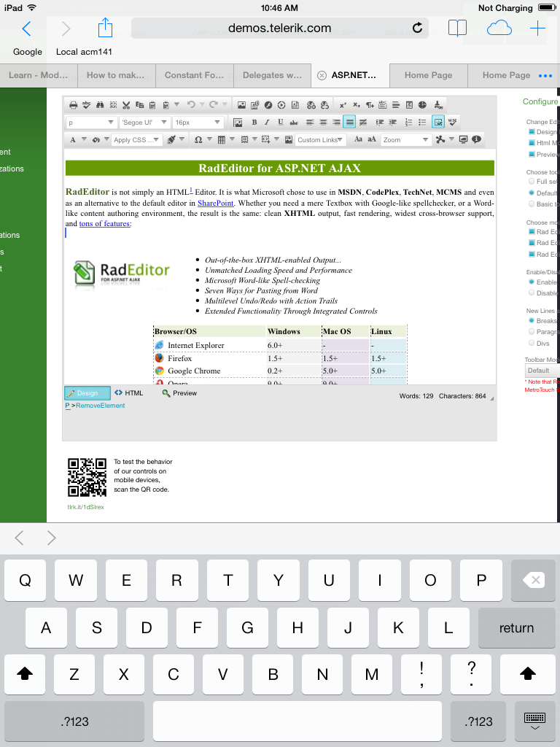This screenshot has height=747, width=560.
Task: Open the Image Manager icon
Action: (x=241, y=105)
